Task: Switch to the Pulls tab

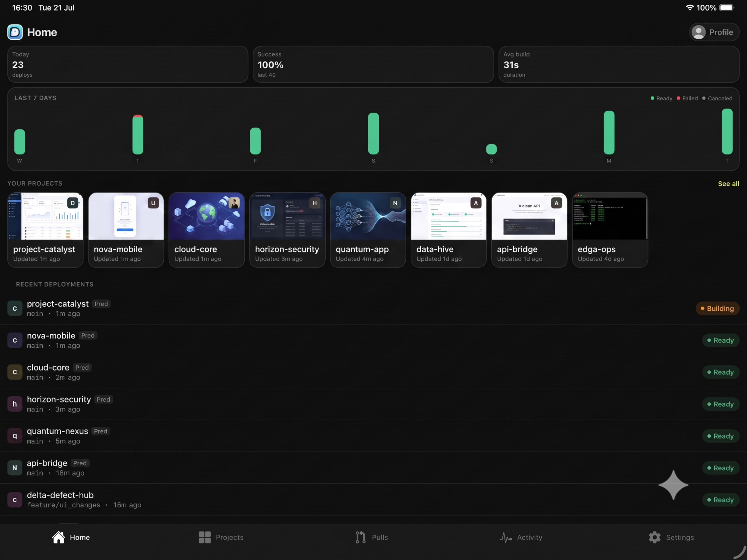Action: click(x=371, y=537)
